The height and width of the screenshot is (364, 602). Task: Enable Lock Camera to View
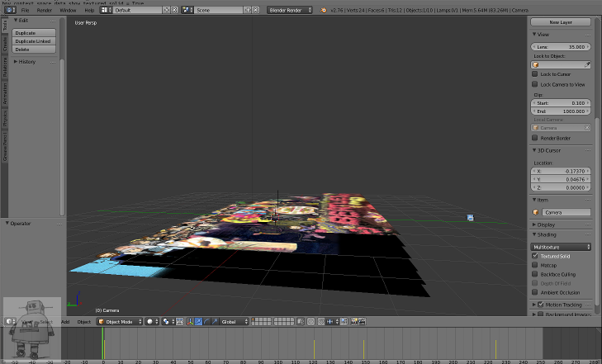coord(535,84)
